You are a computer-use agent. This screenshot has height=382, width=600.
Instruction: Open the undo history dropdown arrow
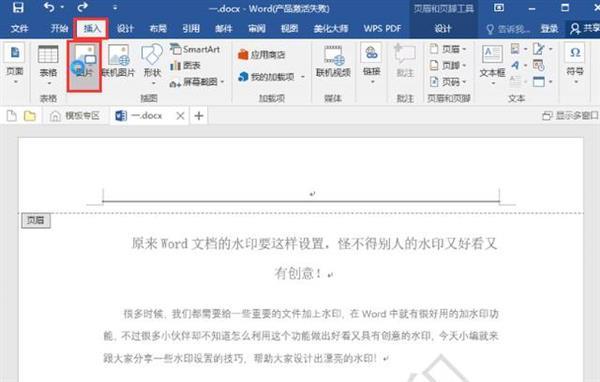tap(62, 7)
